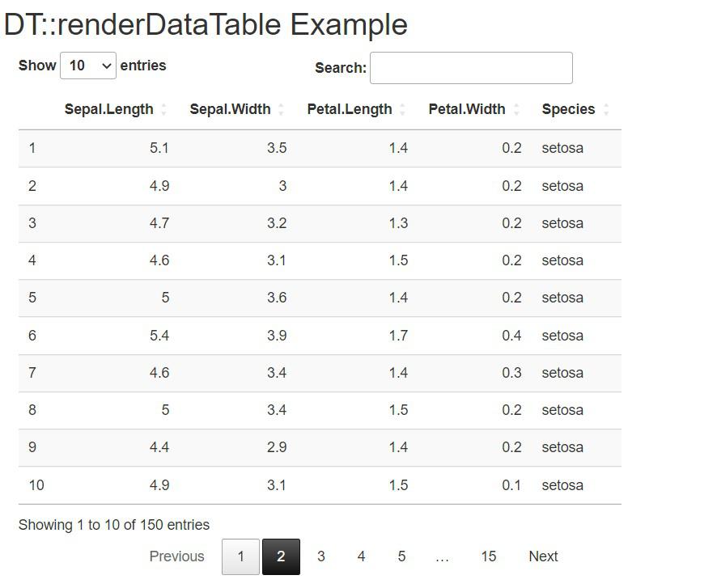Screen dimensions: 717x588
Task: Click into the Search input field
Action: (471, 68)
